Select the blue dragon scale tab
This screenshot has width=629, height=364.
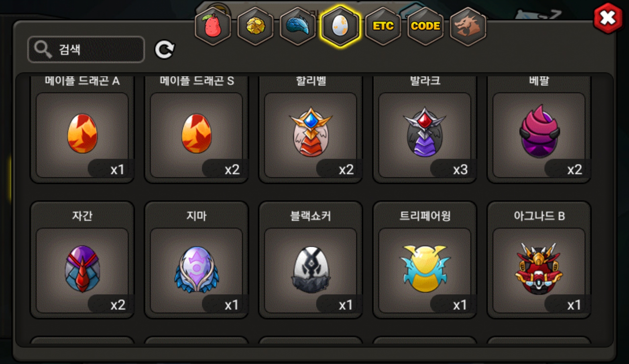tap(298, 26)
